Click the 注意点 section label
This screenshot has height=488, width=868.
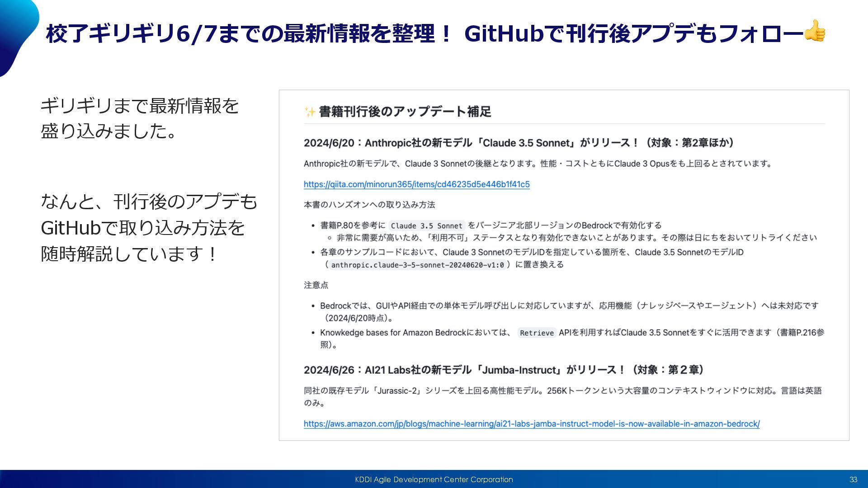click(x=316, y=285)
